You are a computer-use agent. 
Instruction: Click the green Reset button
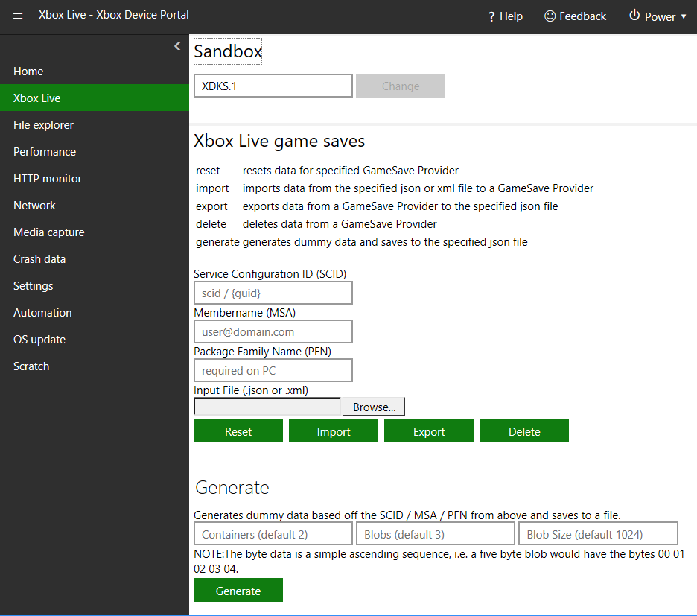pos(238,431)
